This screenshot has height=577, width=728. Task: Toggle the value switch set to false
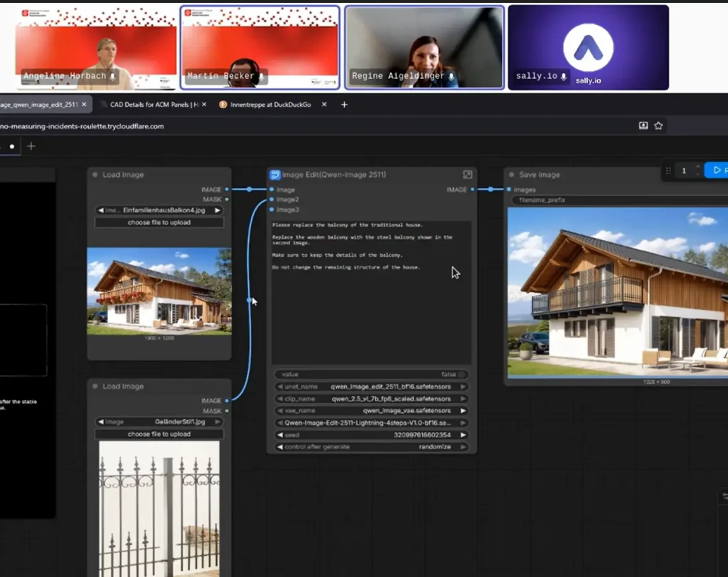461,374
